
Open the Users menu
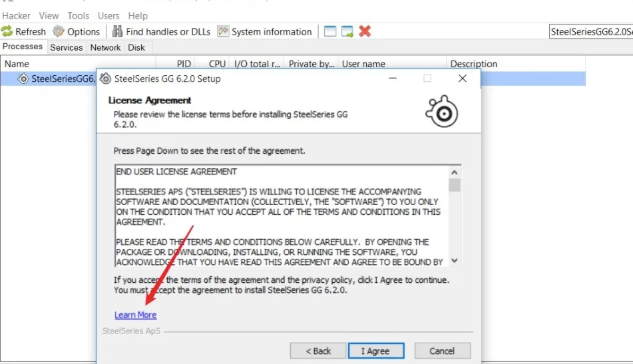[108, 16]
